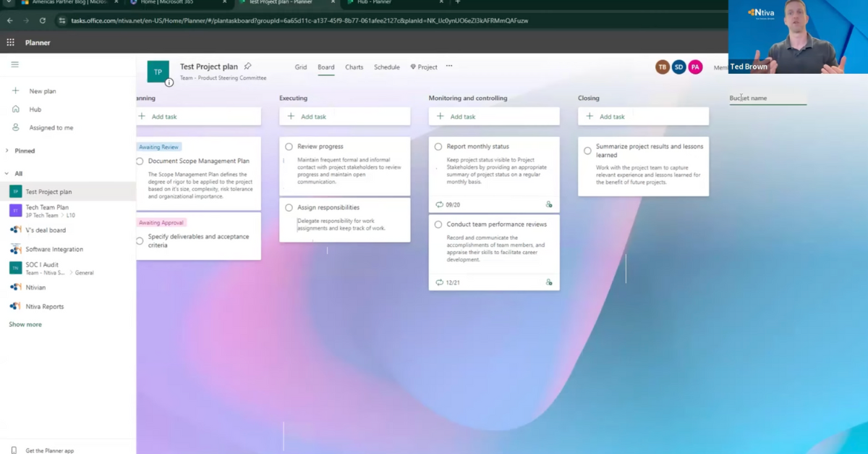The height and width of the screenshot is (454, 868).
Task: Open the Microsoft 365 app launcher grid icon
Action: (x=10, y=43)
